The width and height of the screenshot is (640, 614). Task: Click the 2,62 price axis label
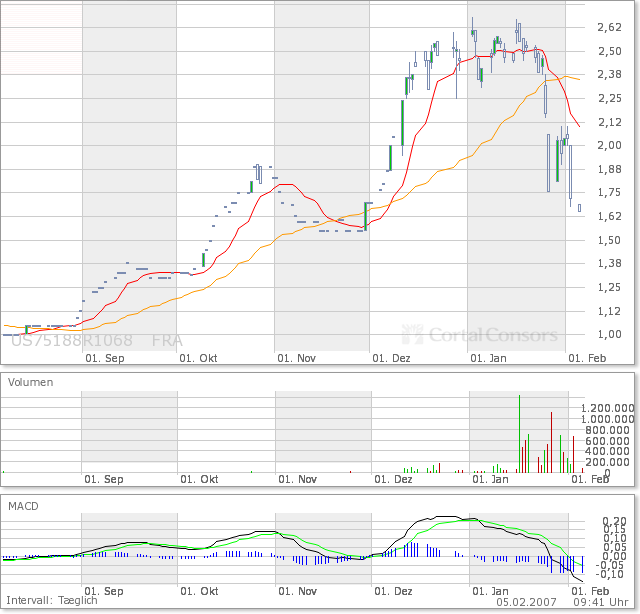[609, 27]
